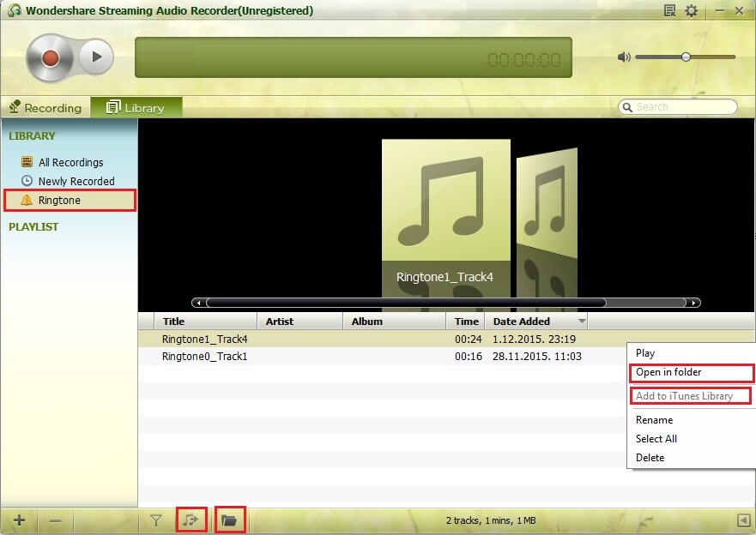Click the 28.11.2015. 11:03 date cell

tap(536, 357)
